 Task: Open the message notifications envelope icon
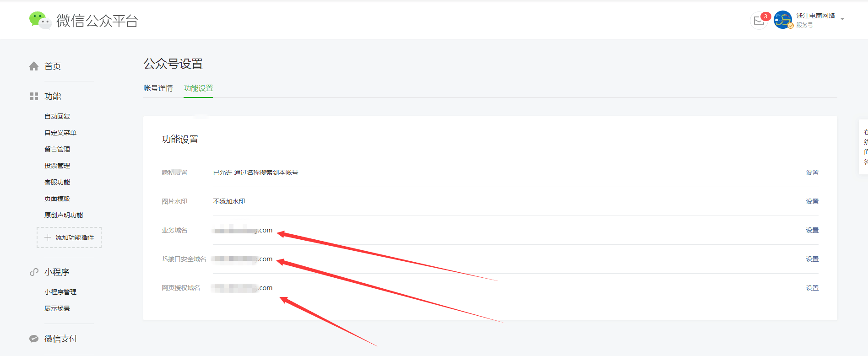[x=759, y=21]
